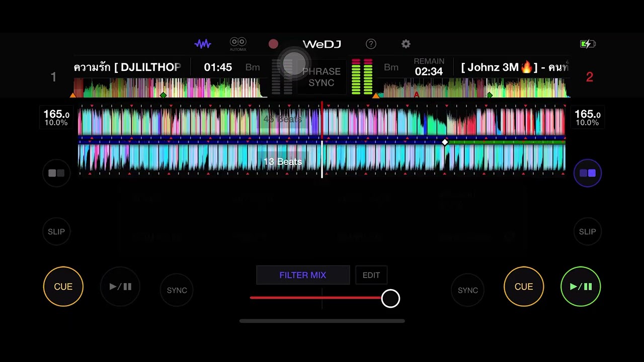Image resolution: width=644 pixels, height=362 pixels.
Task: Open the purple waveform display icon
Action: [x=203, y=44]
